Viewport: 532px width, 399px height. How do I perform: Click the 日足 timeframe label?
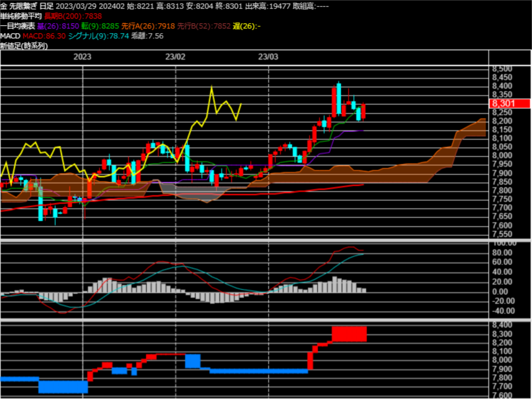(x=46, y=6)
